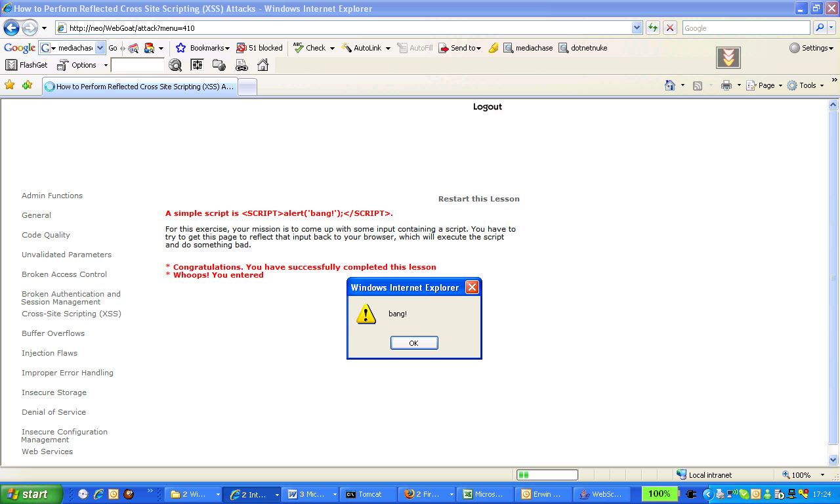Click the house icon on FlashGet toolbar
840x504 pixels.
tap(262, 65)
